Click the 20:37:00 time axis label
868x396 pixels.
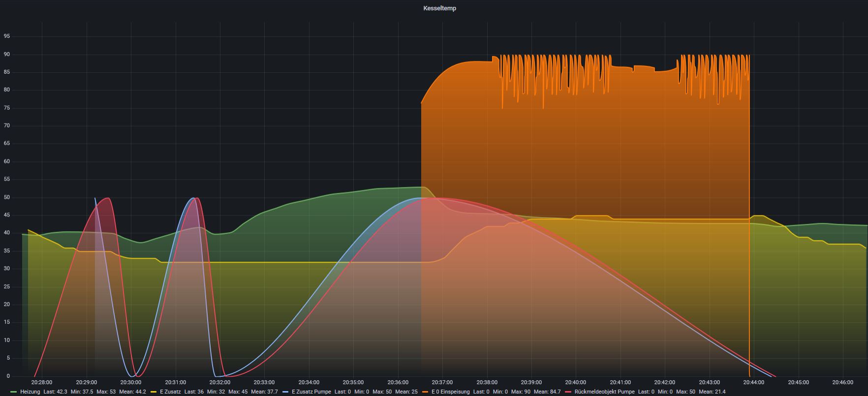pos(442,382)
